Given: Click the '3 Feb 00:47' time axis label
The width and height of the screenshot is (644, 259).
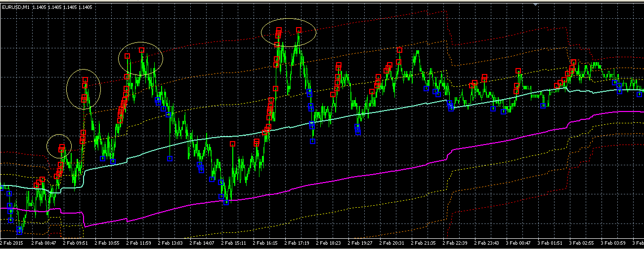Looking at the screenshot, I should (518, 243).
